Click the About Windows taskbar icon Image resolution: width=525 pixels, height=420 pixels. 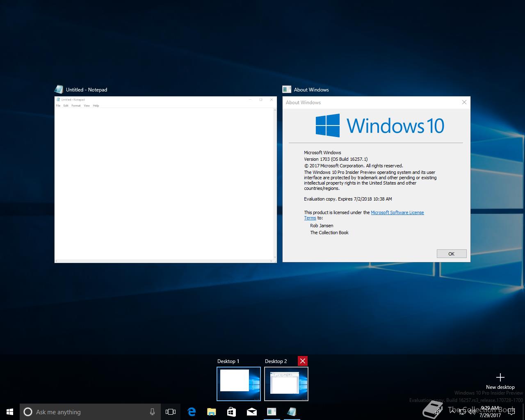[x=272, y=412]
